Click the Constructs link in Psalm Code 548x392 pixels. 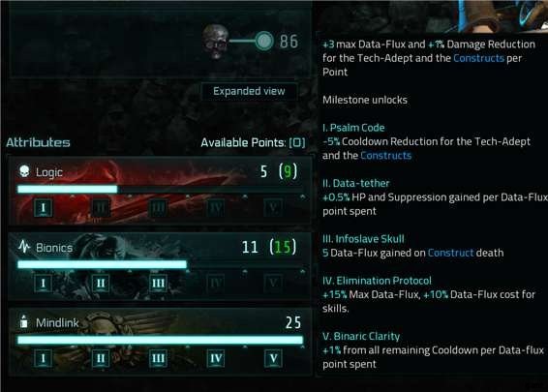pyautogui.click(x=386, y=156)
